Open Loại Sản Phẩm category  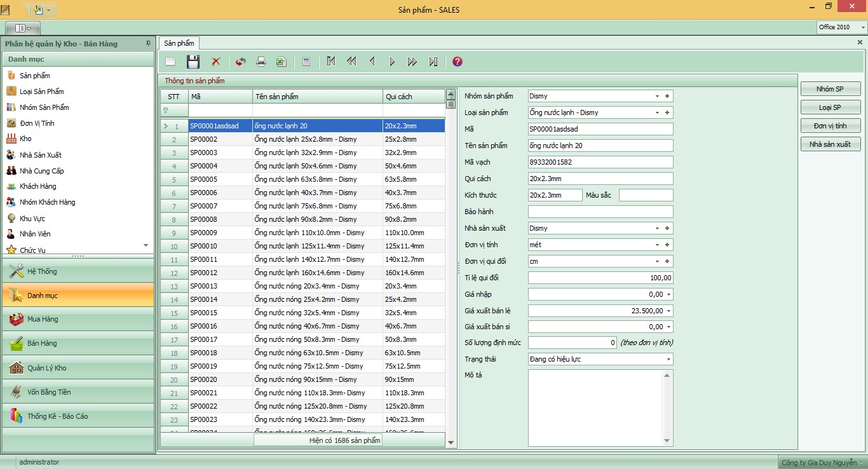(41, 92)
